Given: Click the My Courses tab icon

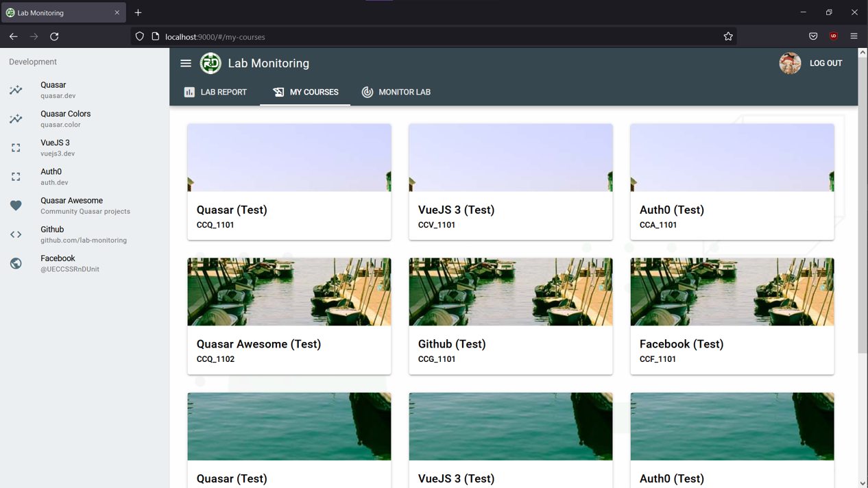Looking at the screenshot, I should tap(278, 92).
